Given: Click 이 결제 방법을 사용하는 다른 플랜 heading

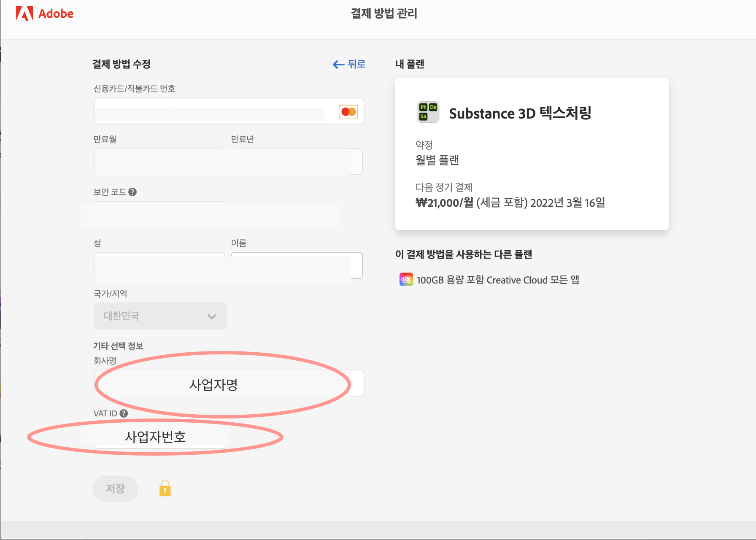Looking at the screenshot, I should pos(464,254).
